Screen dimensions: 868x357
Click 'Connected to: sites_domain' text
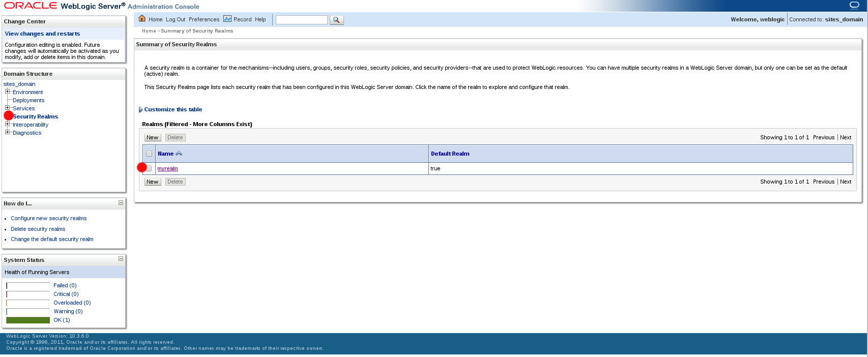tap(826, 19)
